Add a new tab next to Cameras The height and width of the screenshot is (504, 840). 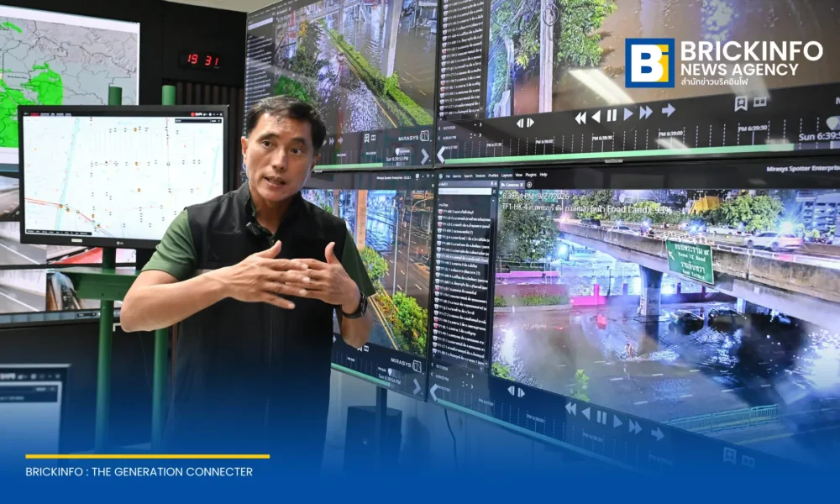pyautogui.click(x=529, y=185)
